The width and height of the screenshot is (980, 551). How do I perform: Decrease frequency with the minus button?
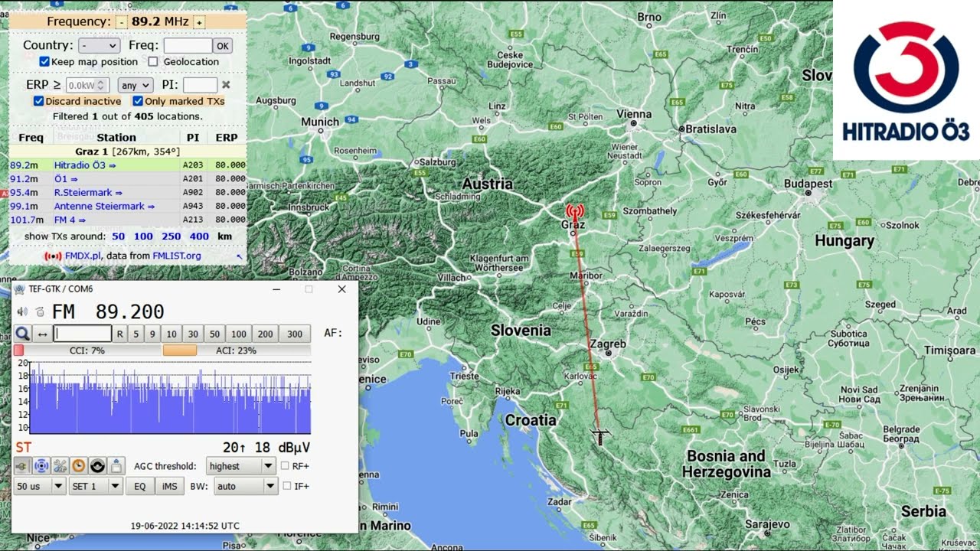point(122,22)
